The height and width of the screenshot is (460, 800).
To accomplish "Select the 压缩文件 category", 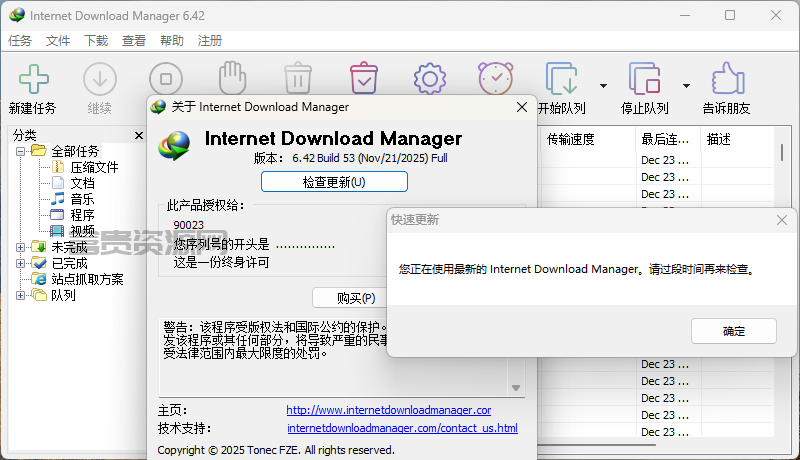I will pos(94,167).
